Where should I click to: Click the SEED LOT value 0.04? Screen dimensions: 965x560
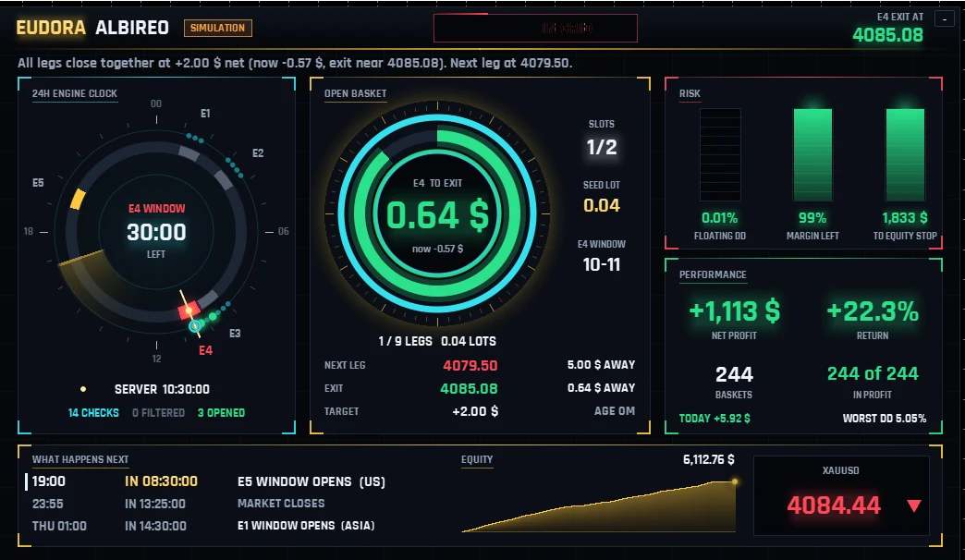click(x=602, y=205)
